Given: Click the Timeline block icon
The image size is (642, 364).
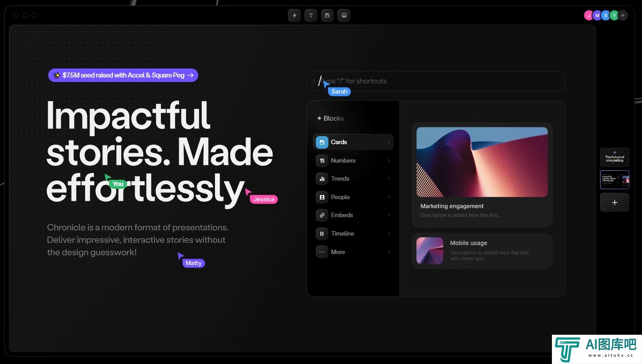Looking at the screenshot, I should click(x=322, y=234).
